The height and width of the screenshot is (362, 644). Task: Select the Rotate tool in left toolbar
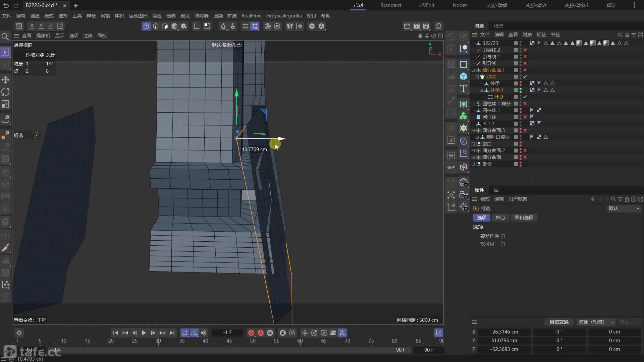(x=5, y=92)
